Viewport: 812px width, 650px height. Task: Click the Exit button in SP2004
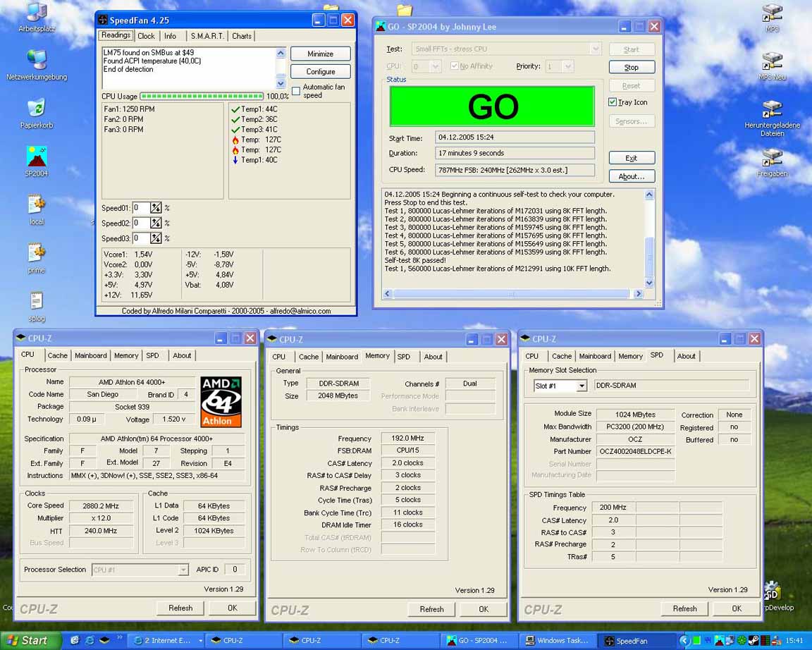[632, 158]
